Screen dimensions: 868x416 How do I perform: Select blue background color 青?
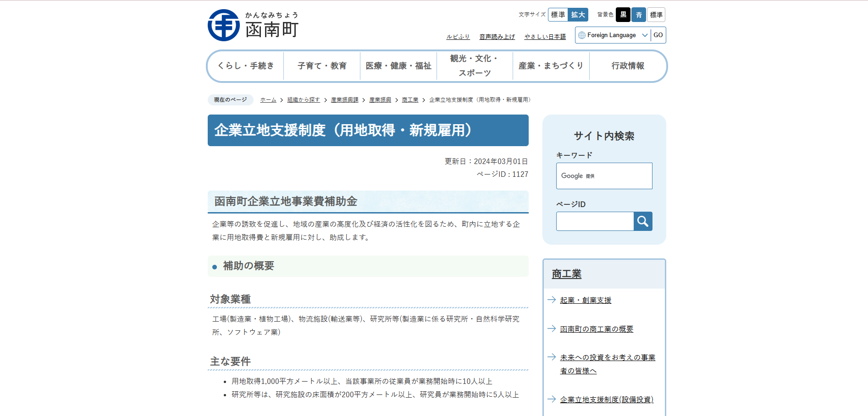[x=639, y=15]
